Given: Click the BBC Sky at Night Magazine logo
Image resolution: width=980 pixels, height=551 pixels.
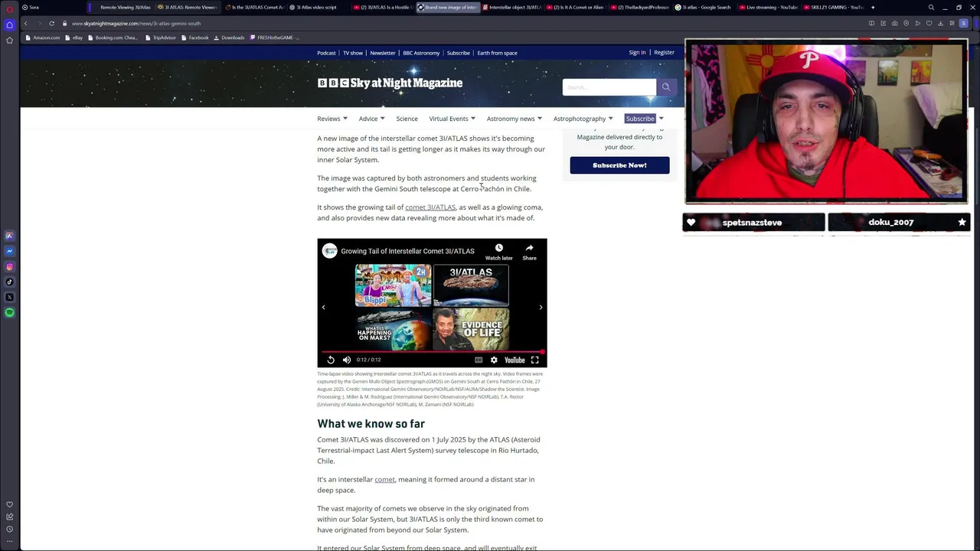Looking at the screenshot, I should [390, 83].
